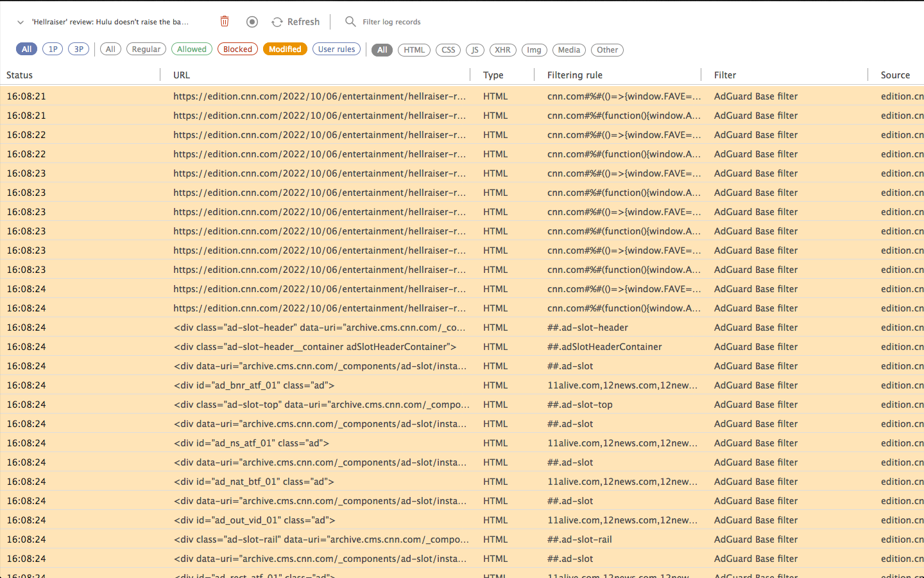Screen dimensions: 924x578
Task: Sort by Source column header
Action: (x=895, y=74)
